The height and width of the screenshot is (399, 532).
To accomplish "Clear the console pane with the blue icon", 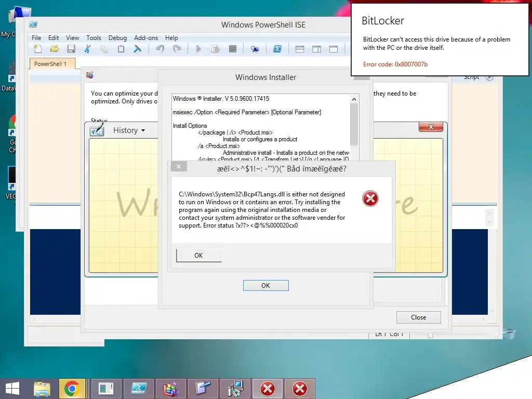I will point(137,49).
